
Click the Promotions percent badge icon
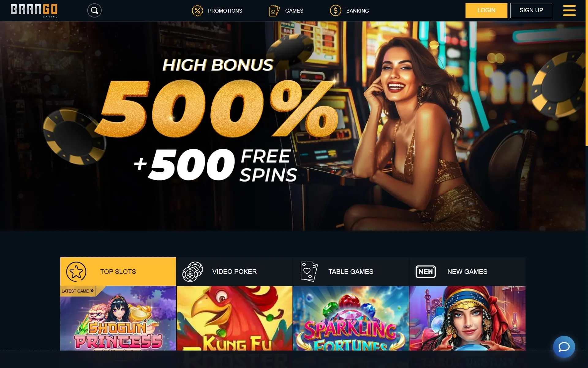click(x=197, y=10)
